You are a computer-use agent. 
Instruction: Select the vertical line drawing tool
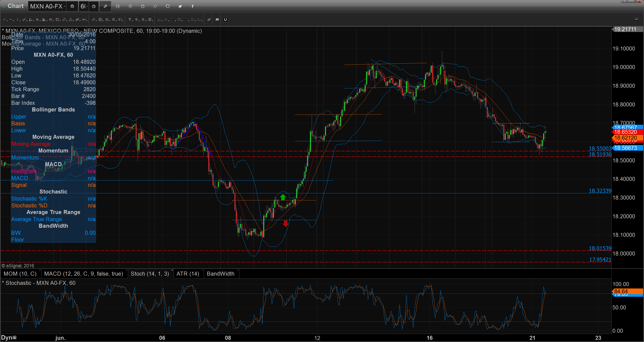[x=18, y=20]
